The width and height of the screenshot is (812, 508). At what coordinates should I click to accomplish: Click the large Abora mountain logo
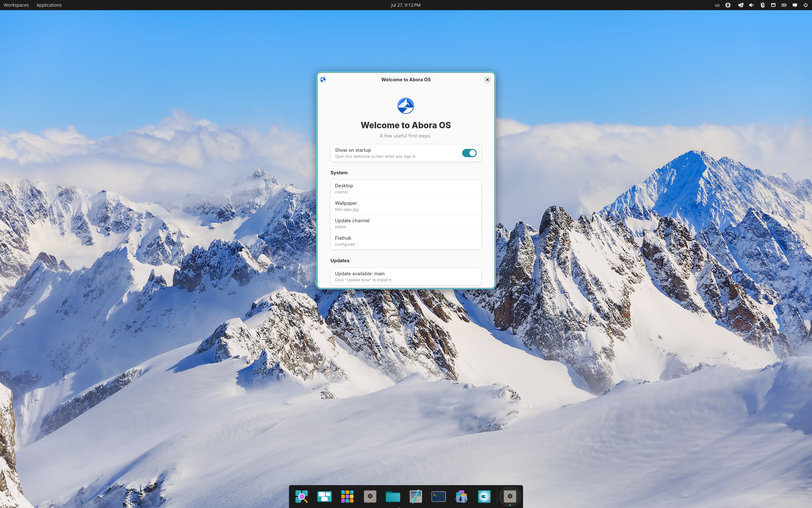[406, 106]
